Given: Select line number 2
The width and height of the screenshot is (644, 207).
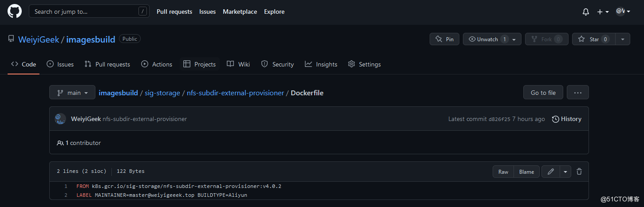Looking at the screenshot, I should [x=66, y=195].
